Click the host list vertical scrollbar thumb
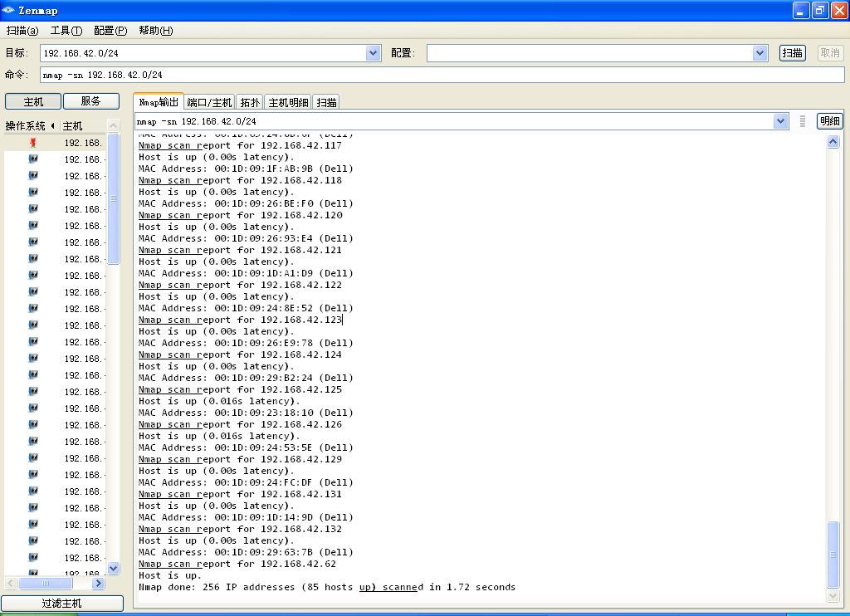The image size is (850, 616). [x=113, y=198]
